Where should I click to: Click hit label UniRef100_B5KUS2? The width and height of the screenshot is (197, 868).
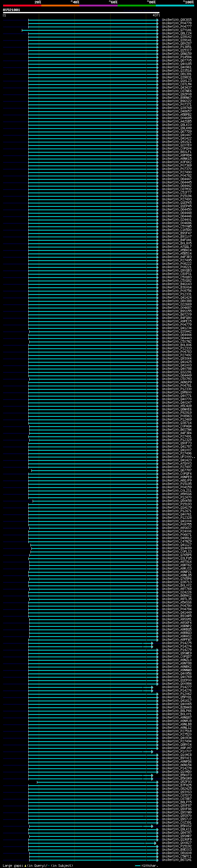coord(177,826)
